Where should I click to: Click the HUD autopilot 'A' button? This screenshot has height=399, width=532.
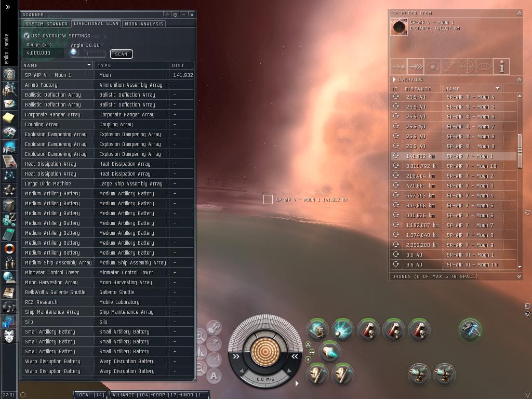point(214,376)
